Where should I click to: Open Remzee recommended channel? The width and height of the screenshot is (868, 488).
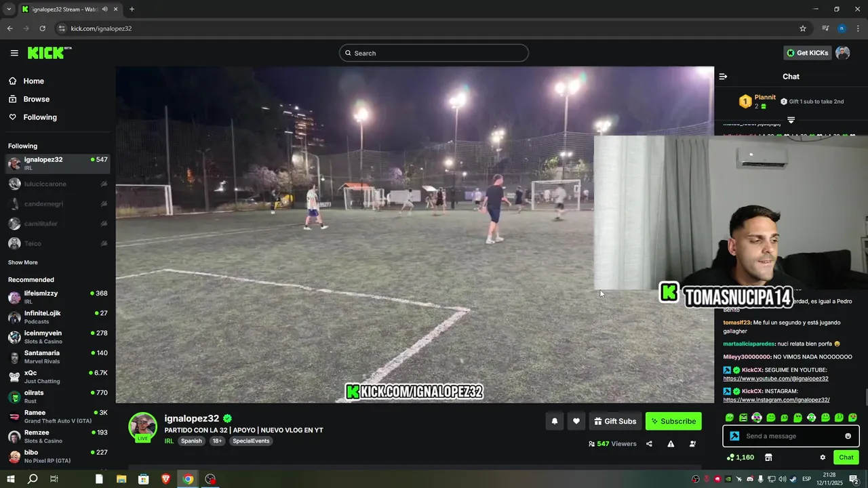58,436
